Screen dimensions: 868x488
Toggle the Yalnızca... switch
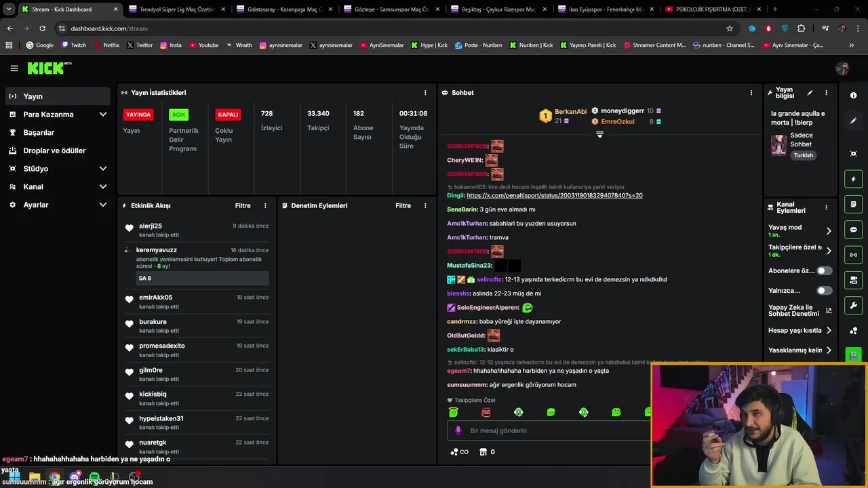824,291
